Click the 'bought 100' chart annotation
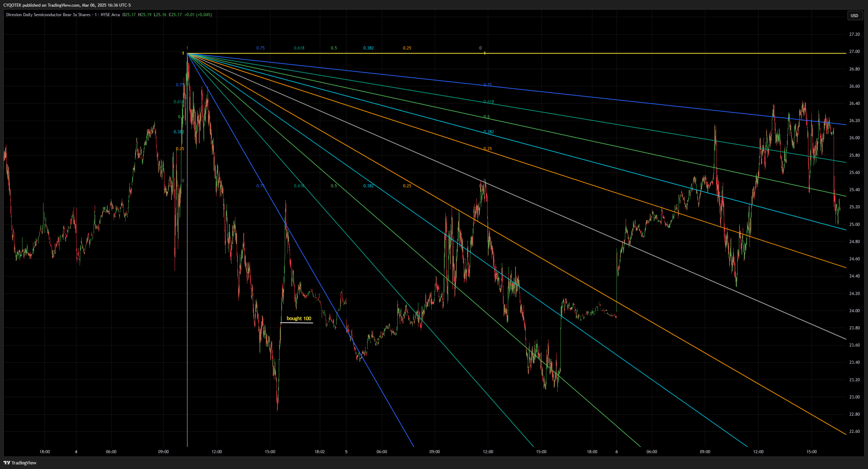The height and width of the screenshot is (469, 868). pos(299,319)
